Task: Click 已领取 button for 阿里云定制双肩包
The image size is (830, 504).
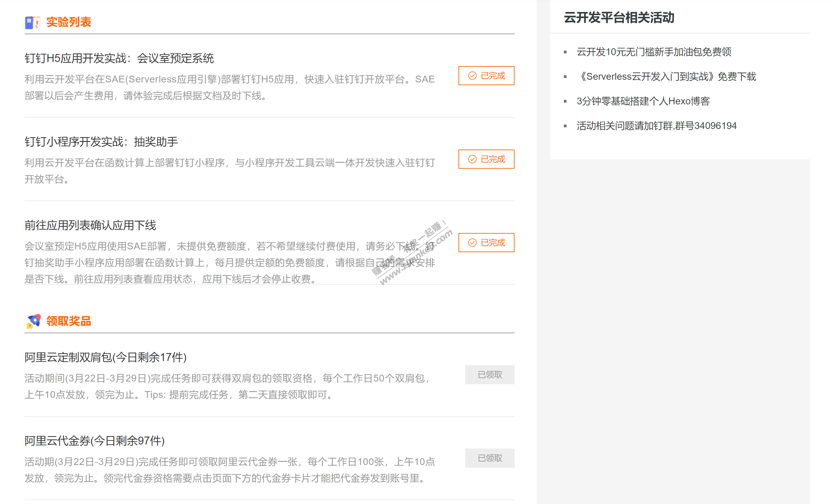Action: point(490,375)
